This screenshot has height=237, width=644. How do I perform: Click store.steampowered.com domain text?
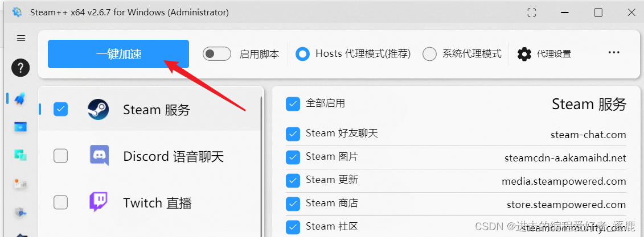click(567, 204)
